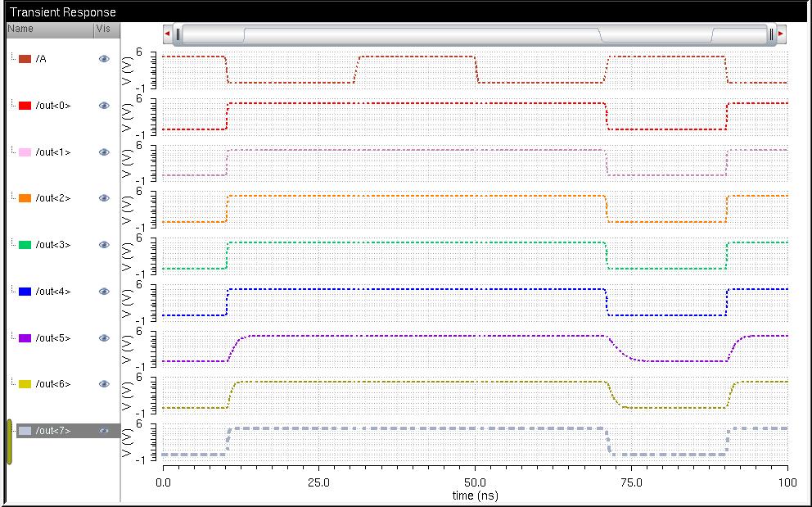This screenshot has width=812, height=507.
Task: Click the orange /out<2> color swatch
Action: [25, 198]
